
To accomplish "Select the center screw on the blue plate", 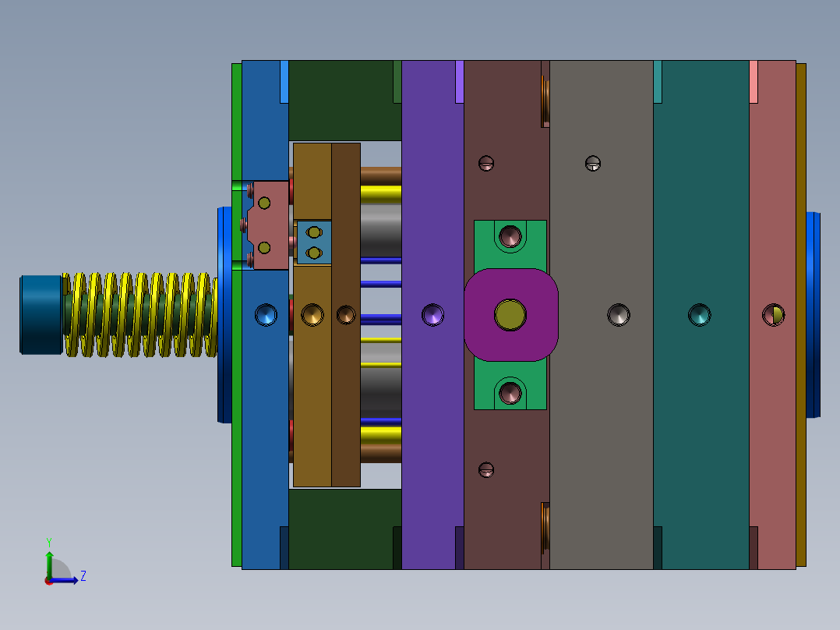I will [266, 315].
